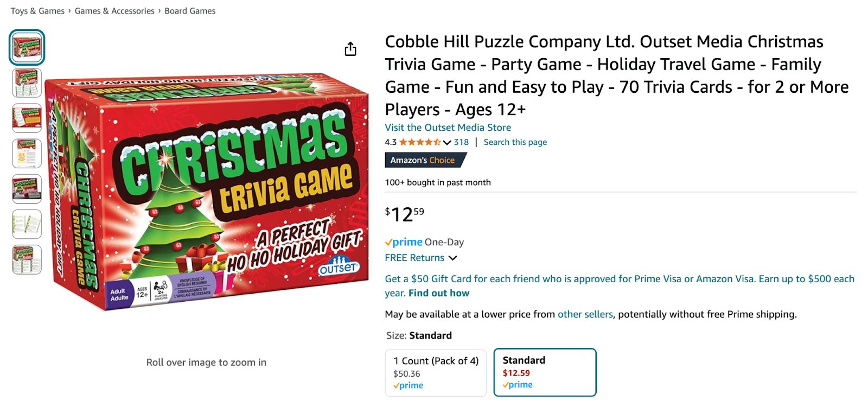This screenshot has height=406, width=868.
Task: Navigate to the Toys & Games breadcrumb
Action: point(36,10)
